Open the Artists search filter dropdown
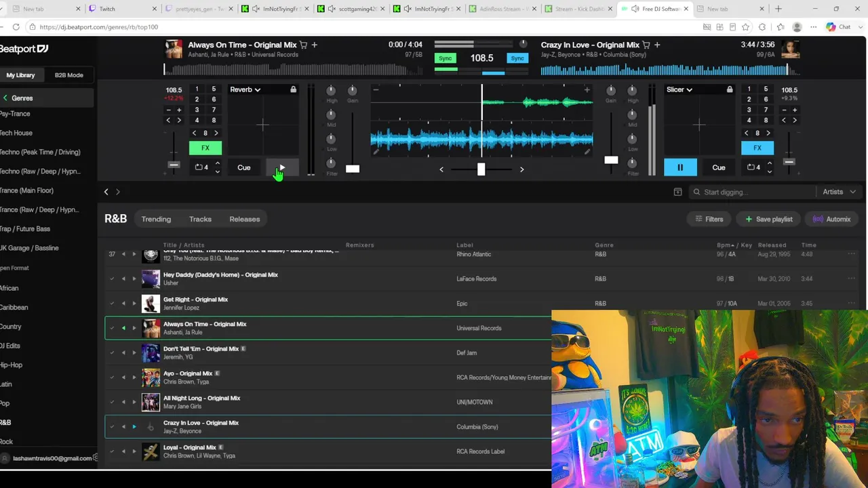Screen dimensions: 868x488 840,192
